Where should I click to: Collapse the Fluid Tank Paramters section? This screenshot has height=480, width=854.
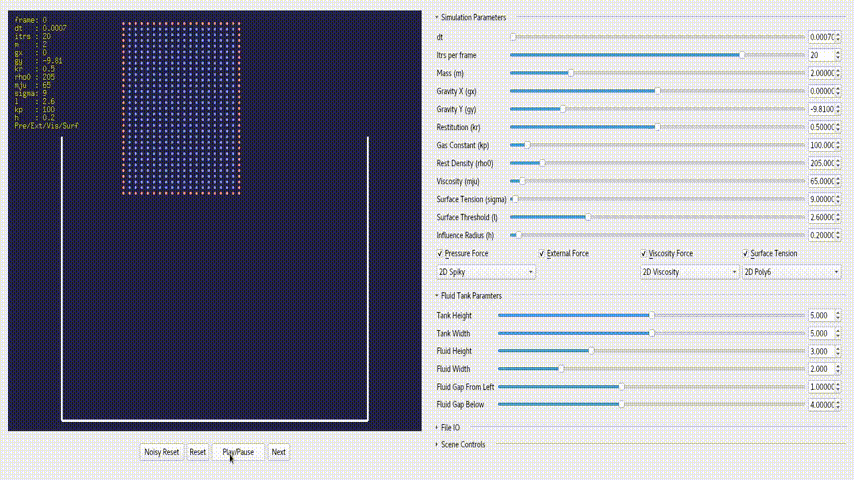tap(471, 296)
